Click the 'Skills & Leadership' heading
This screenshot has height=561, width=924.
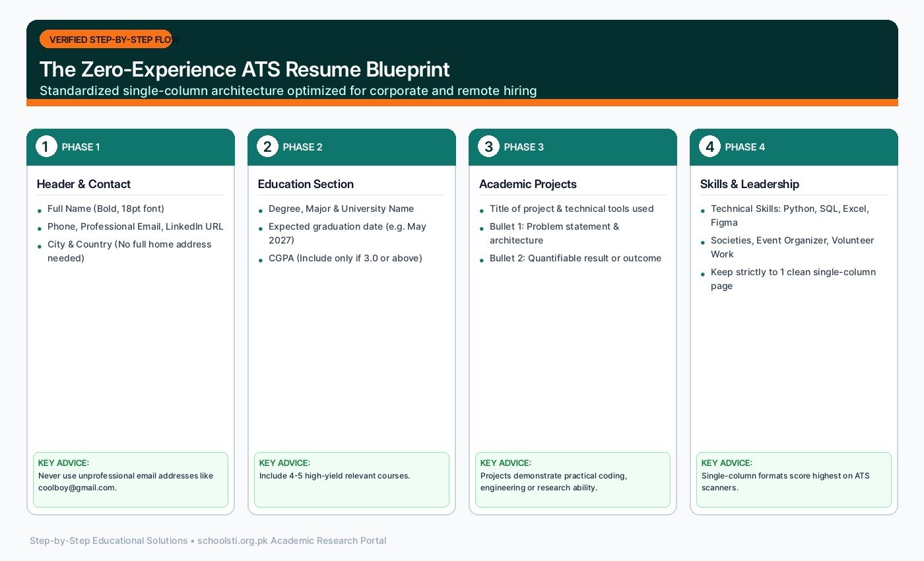pyautogui.click(x=750, y=184)
